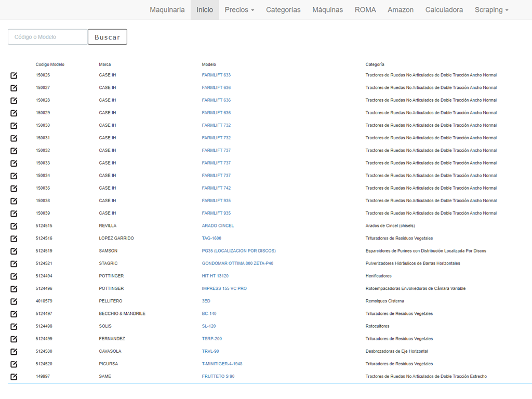Viewport: 532px width, 399px height.
Task: Click the Buscar button
Action: coord(107,37)
